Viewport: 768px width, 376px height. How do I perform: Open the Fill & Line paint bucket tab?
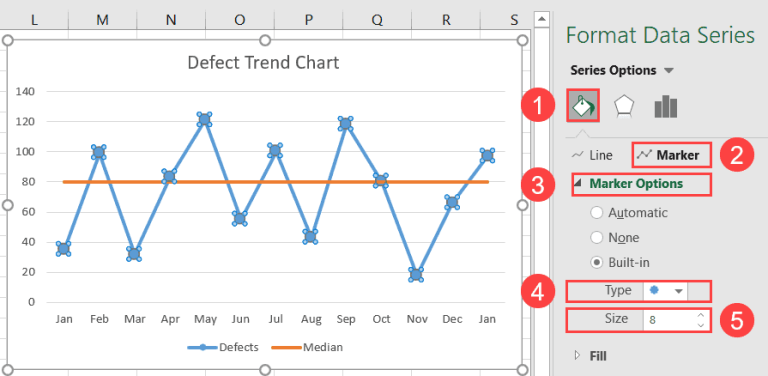point(583,105)
